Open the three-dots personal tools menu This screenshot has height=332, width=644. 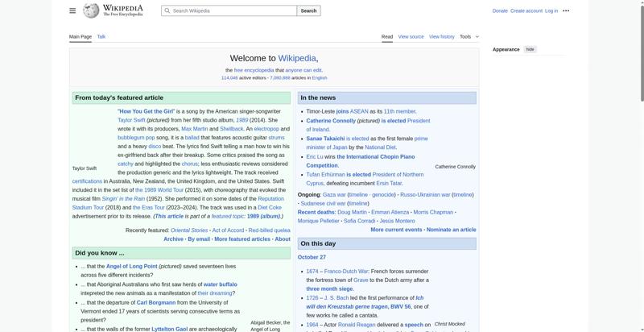click(566, 11)
